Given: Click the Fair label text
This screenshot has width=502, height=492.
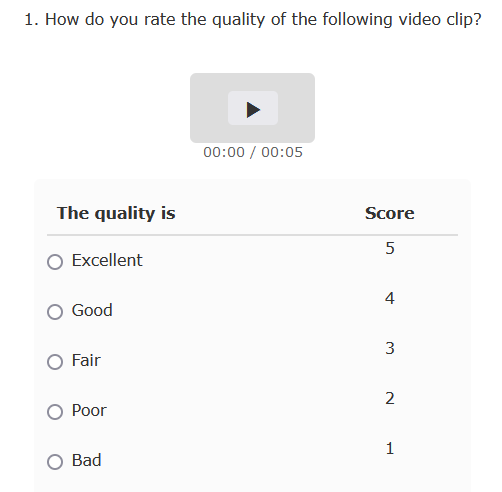Looking at the screenshot, I should tap(86, 360).
